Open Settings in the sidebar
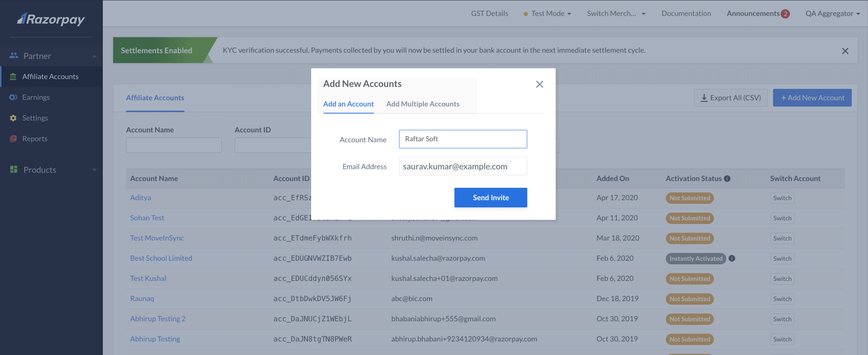The height and width of the screenshot is (355, 868). [x=35, y=118]
